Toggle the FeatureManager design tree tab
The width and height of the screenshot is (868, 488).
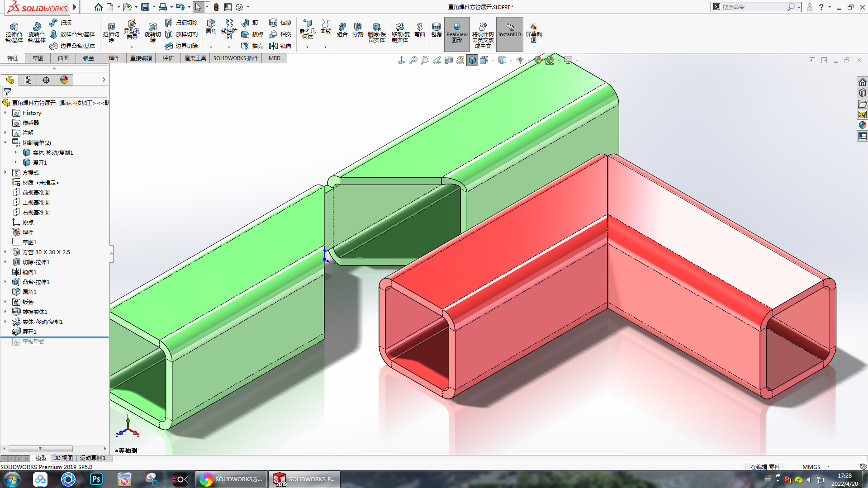10,80
